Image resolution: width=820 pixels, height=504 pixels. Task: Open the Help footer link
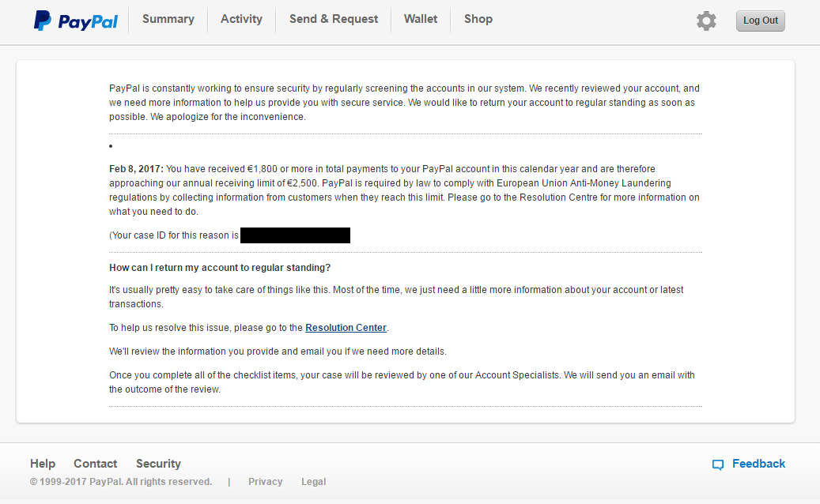coord(43,464)
